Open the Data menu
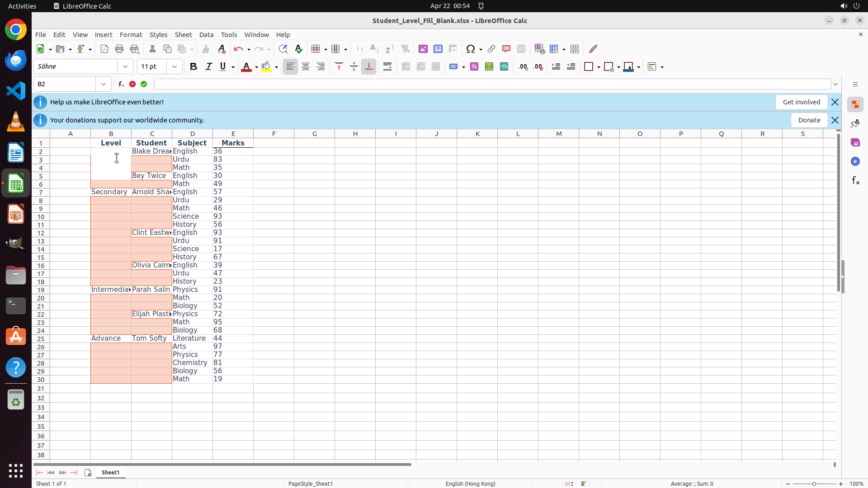868x488 pixels. coord(206,35)
